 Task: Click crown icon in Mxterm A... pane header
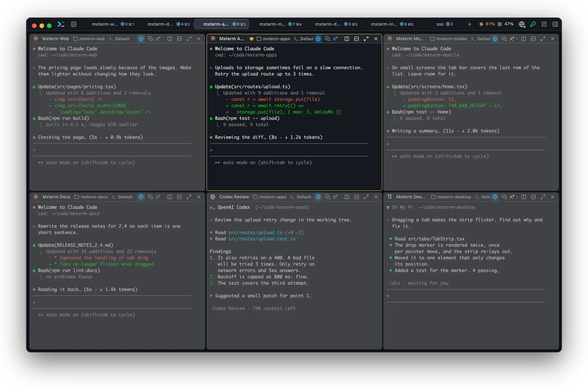[x=252, y=39]
